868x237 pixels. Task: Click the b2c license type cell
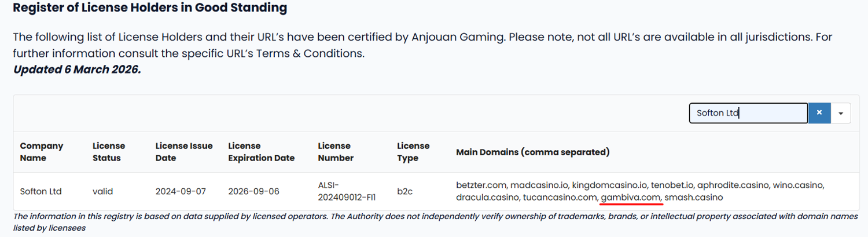404,191
